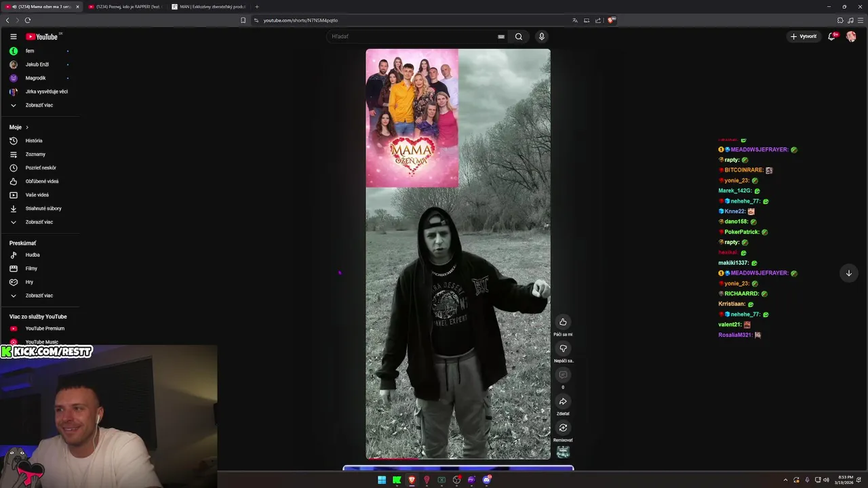Expand Zobraziť viac under Moje
Image resolution: width=868 pixels, height=488 pixels.
(x=40, y=222)
